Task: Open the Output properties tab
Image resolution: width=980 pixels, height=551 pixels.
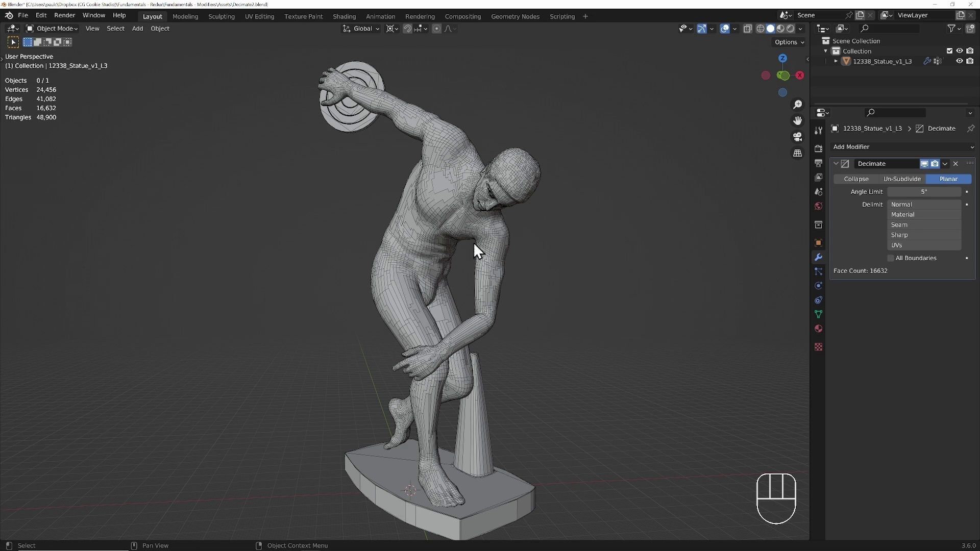Action: tap(818, 163)
